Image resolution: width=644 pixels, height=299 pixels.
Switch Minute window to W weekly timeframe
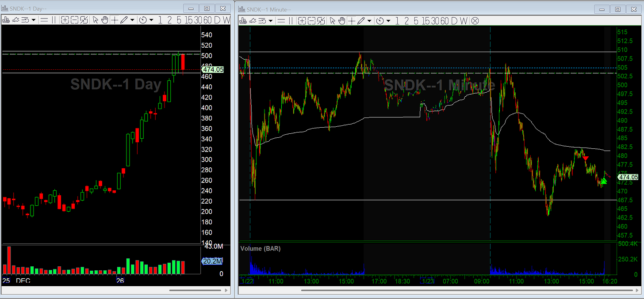click(x=463, y=20)
